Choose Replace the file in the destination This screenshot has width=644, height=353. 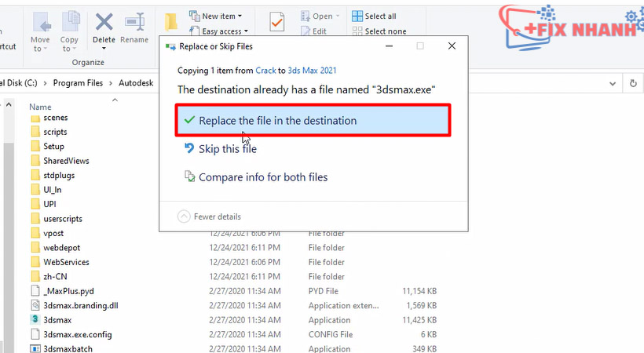pyautogui.click(x=277, y=121)
